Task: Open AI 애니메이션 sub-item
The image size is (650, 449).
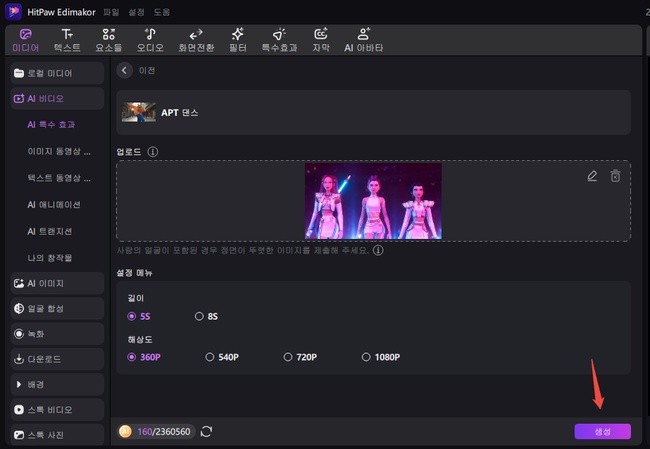Action: click(x=54, y=205)
